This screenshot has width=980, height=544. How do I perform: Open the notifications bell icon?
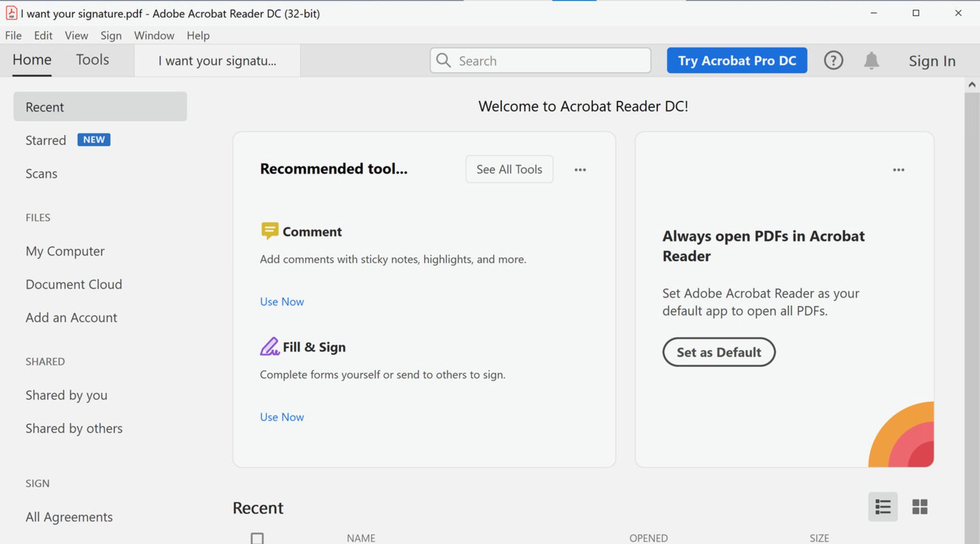click(871, 61)
